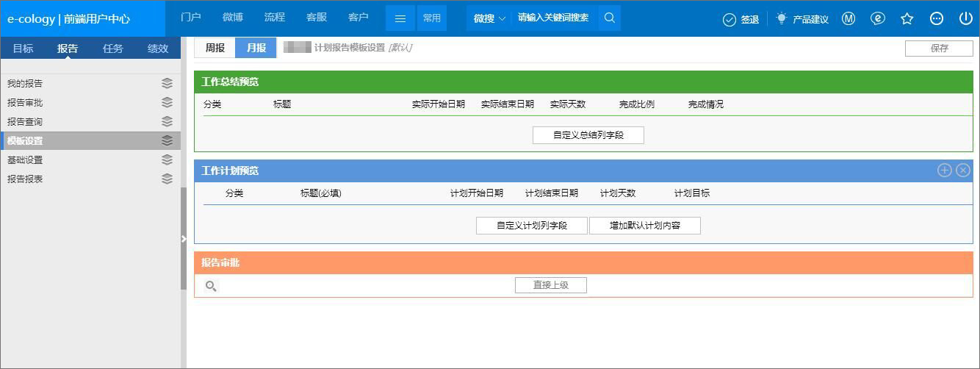This screenshot has width=980, height=369.
Task: Click 增加默认计划内容 button
Action: pyautogui.click(x=644, y=226)
